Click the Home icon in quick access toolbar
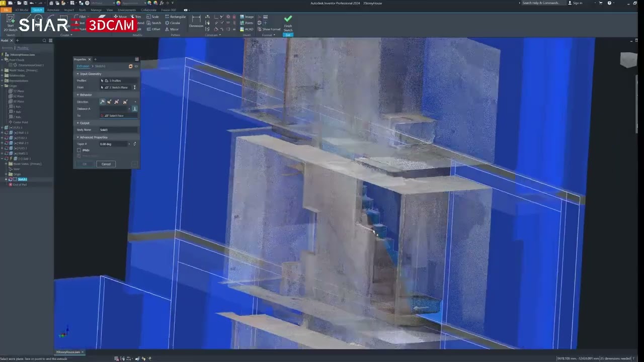Screen dimensions: 644x362 point(51,3)
